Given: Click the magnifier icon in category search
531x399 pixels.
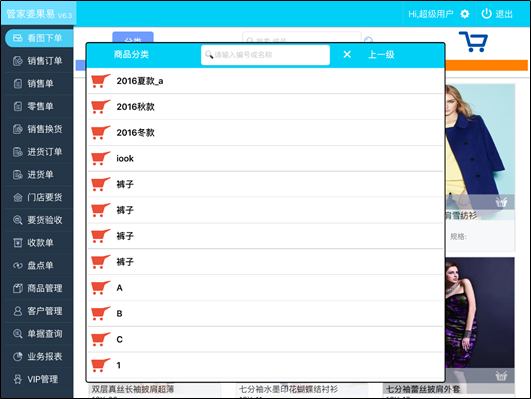Looking at the screenshot, I should (209, 55).
